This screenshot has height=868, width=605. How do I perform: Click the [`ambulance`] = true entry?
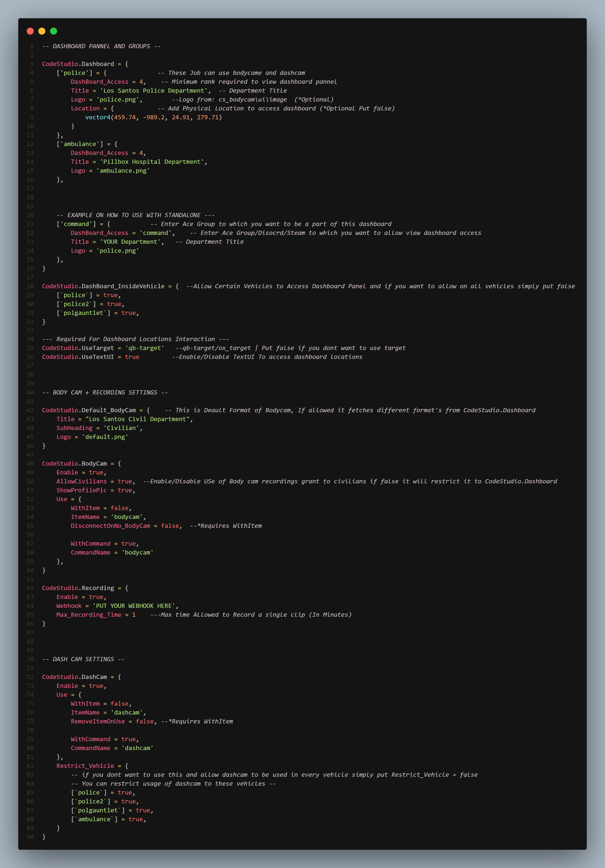tap(109, 819)
